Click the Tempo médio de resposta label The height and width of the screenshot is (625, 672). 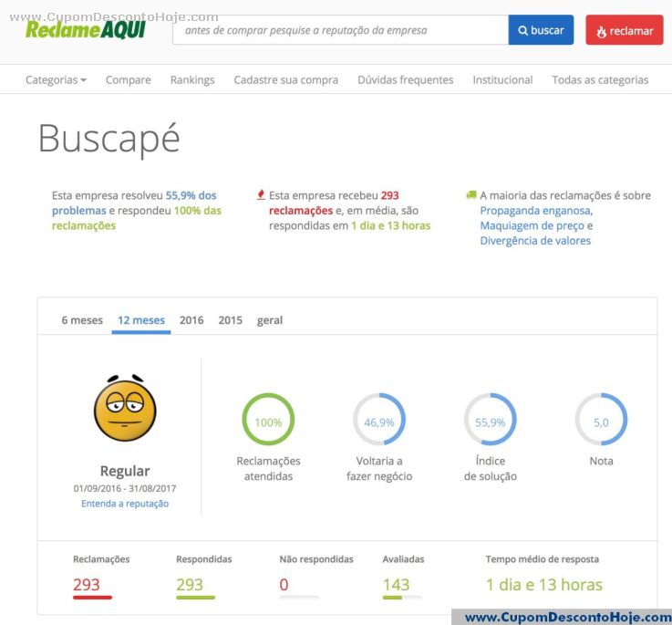(543, 559)
